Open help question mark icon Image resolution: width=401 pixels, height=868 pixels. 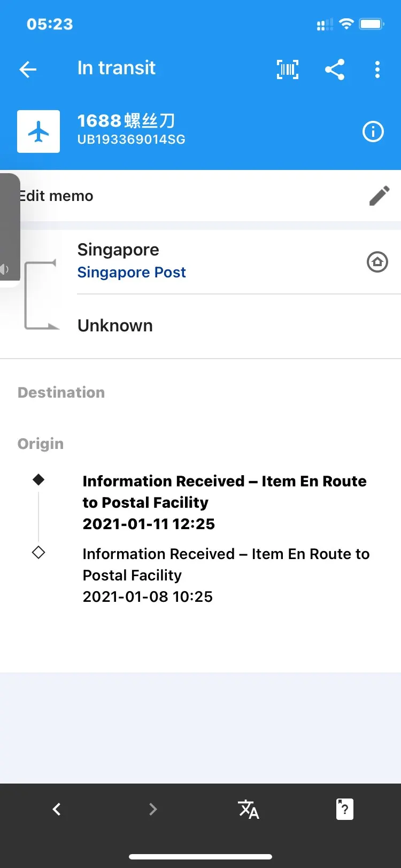pos(345,809)
